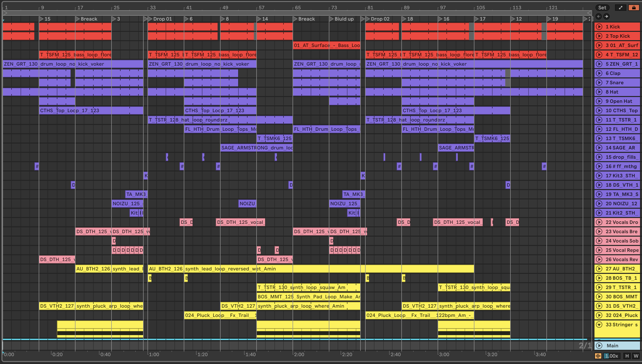
Task: Jump to next locator arrow
Action: click(x=606, y=16)
